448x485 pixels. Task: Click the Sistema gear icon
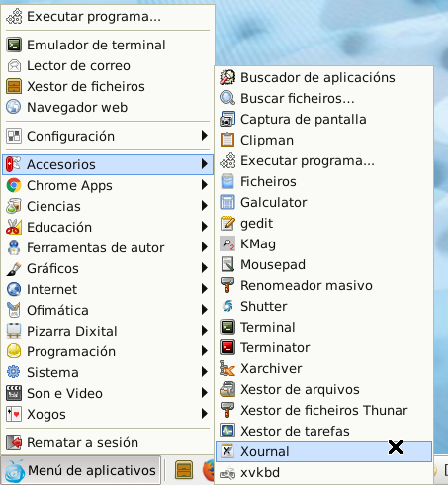[14, 372]
